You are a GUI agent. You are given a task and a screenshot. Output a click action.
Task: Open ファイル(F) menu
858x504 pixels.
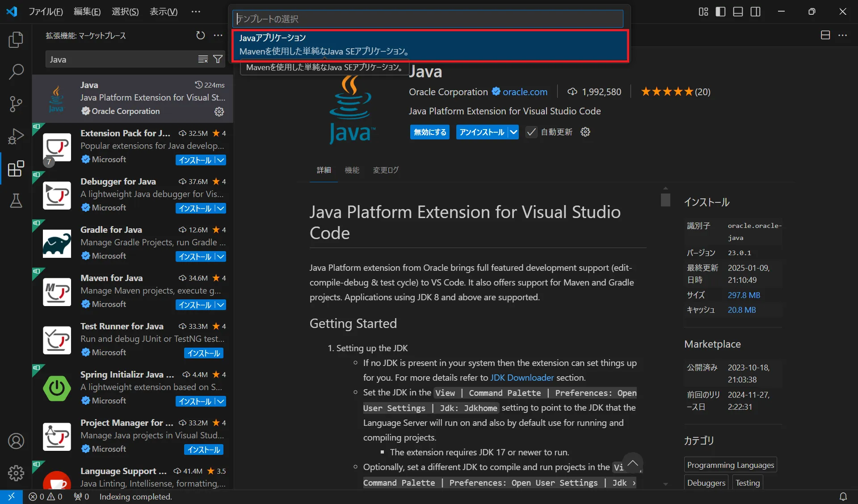(x=46, y=12)
